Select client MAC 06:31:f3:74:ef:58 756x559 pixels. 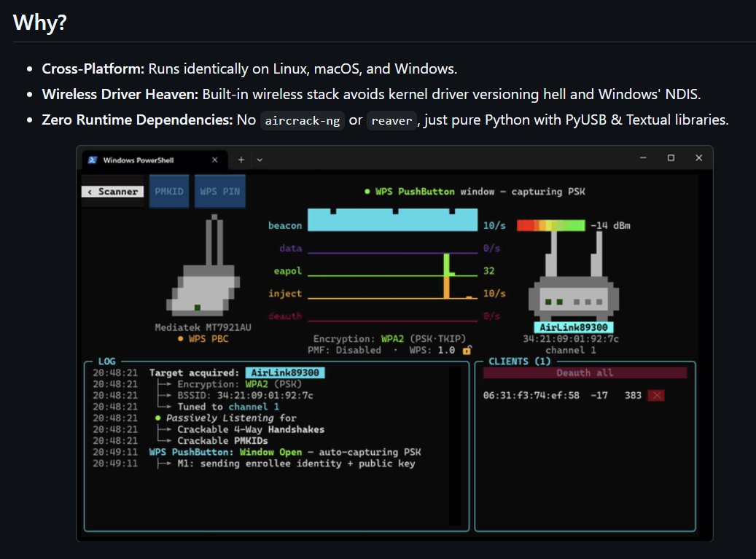(531, 396)
